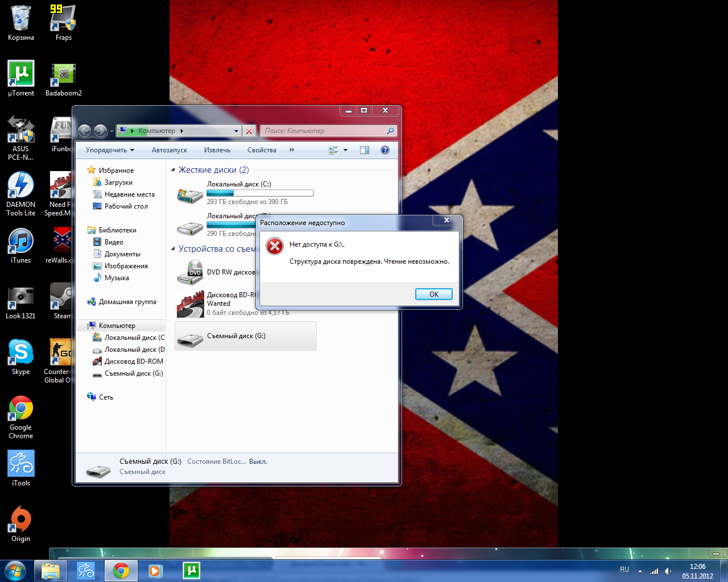Select the Counter-Strike Global Offensive shortcut
The height and width of the screenshot is (582, 728).
(x=57, y=361)
